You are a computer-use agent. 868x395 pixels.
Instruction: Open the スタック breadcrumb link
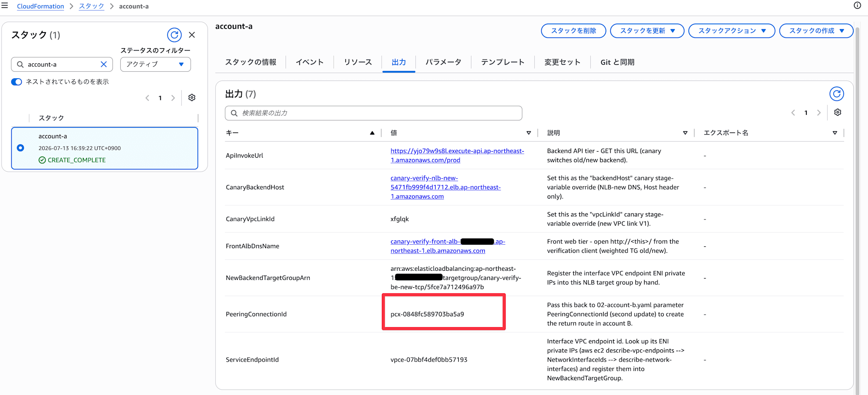point(91,6)
